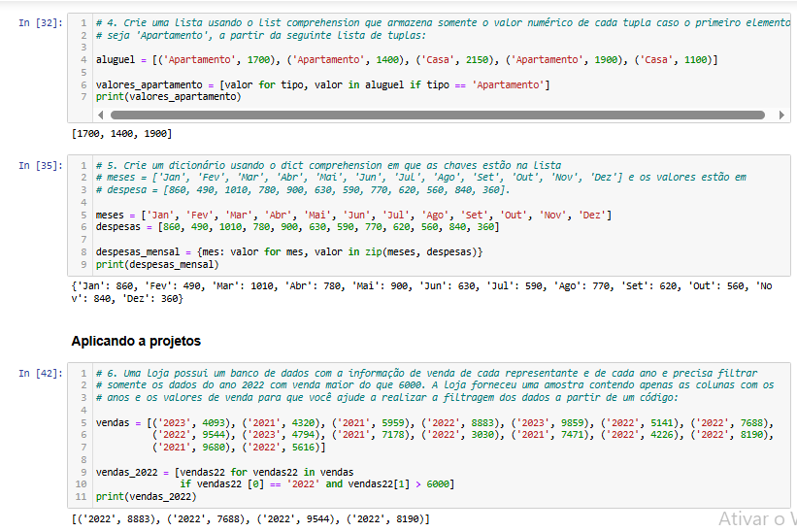Select the In [42] cell prompt
The image size is (797, 532).
41,374
